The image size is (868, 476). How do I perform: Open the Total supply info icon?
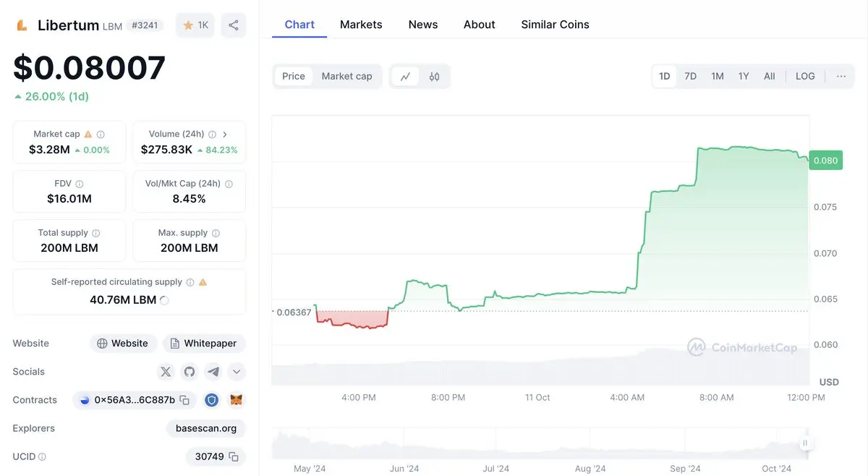[x=96, y=233]
